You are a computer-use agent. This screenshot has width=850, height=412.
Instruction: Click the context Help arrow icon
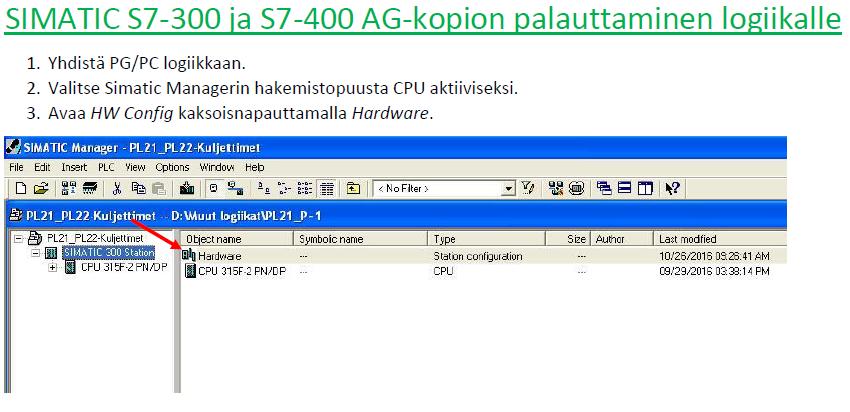[x=672, y=188]
